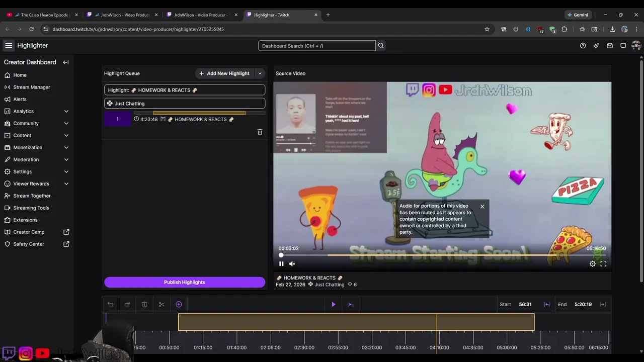
Task: Click the End time value 5:20:19
Action: [583, 304]
